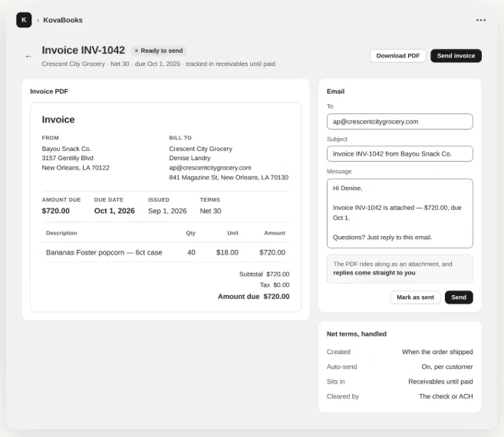The width and height of the screenshot is (504, 437).
Task: Click the bold Amount due $720.00 total
Action: coord(254,297)
